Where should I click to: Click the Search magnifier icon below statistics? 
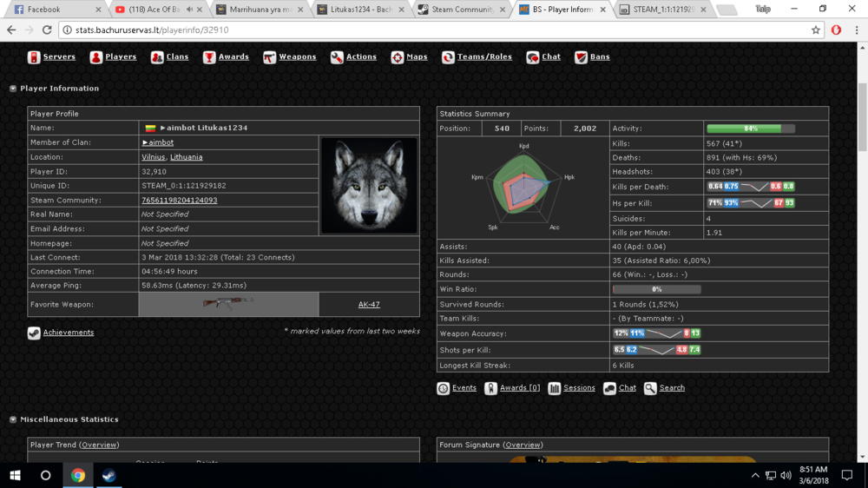650,388
